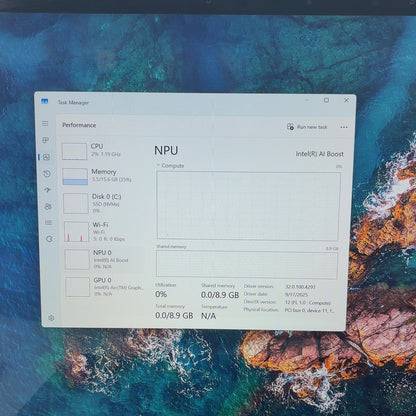416x416 pixels.
Task: Click the GPU 0 mini graph thumbnail
Action: coord(78,287)
